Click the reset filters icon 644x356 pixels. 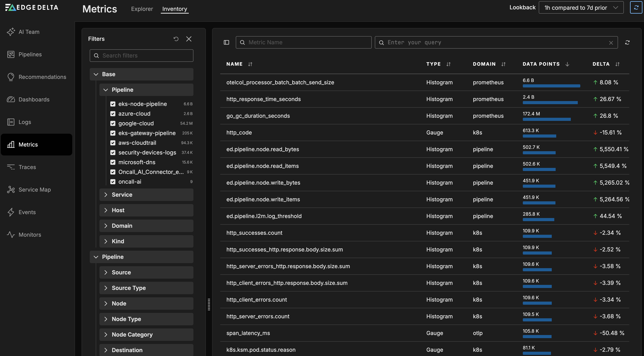pyautogui.click(x=176, y=39)
